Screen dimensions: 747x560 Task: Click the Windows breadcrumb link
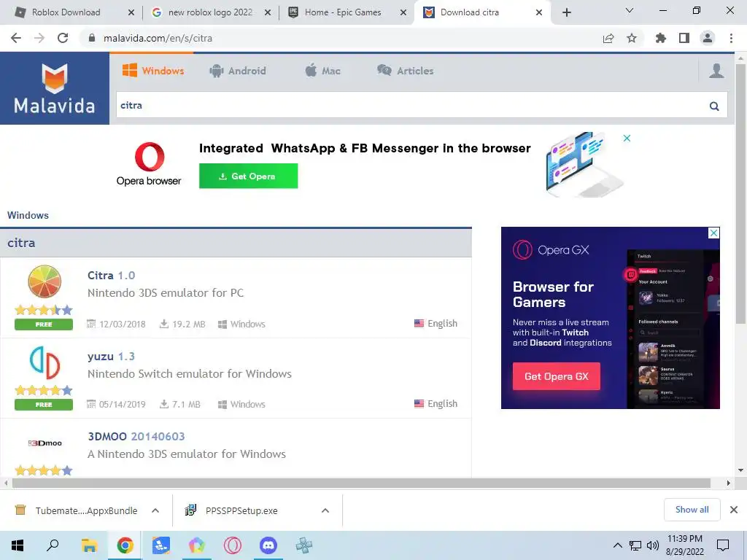(x=28, y=215)
